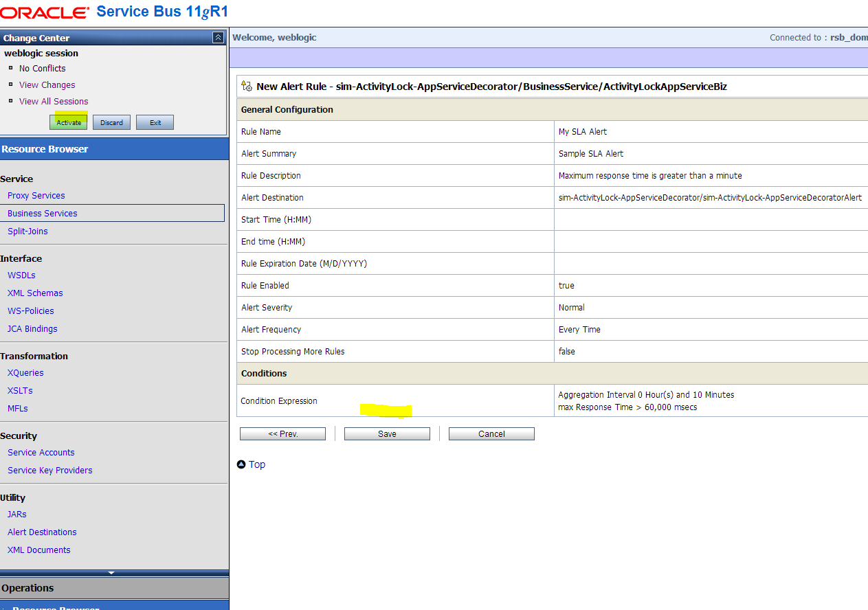Image resolution: width=868 pixels, height=610 pixels.
Task: Select Business Services in Resource Browser
Action: point(43,214)
